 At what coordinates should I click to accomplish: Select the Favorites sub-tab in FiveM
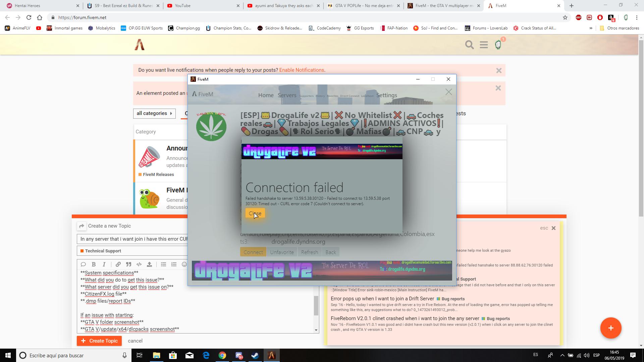point(333,96)
